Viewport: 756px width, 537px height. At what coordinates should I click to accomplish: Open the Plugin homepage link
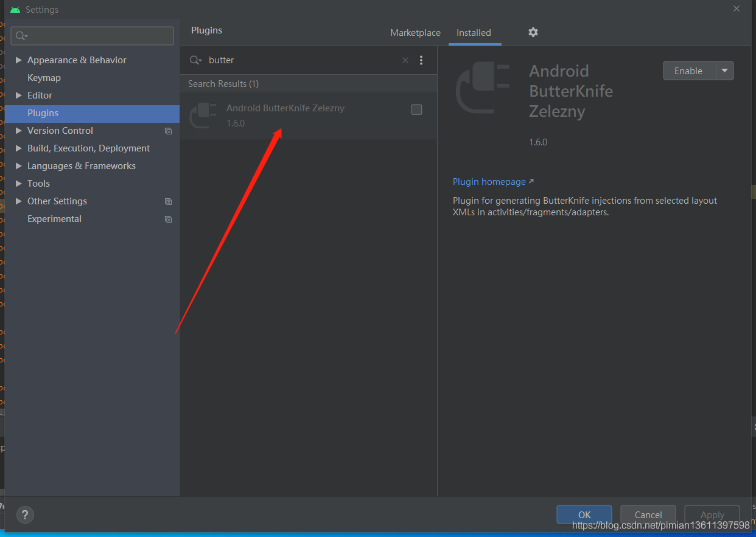pos(493,182)
